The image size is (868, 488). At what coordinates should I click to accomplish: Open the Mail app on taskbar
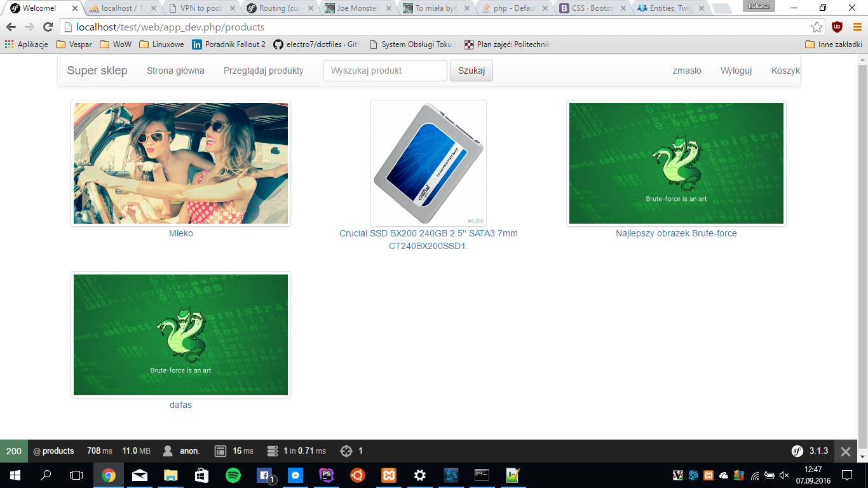(140, 475)
